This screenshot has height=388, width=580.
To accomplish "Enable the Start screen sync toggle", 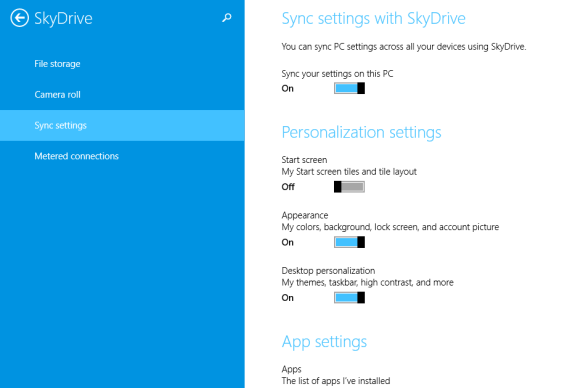I will (349, 187).
